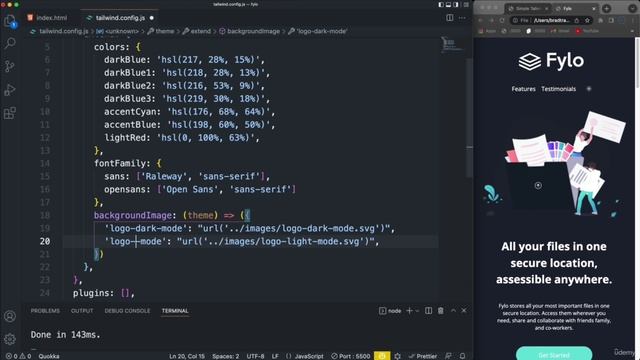Click the Testimonials nav link on Fylo page
640x360 pixels.
tap(558, 89)
